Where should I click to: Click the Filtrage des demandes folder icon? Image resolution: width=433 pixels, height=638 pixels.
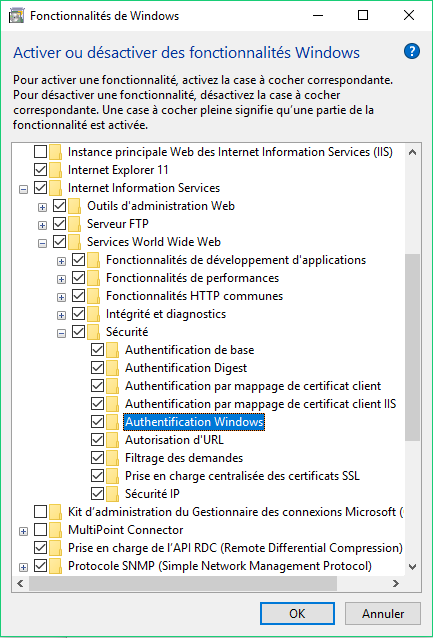pyautogui.click(x=112, y=458)
